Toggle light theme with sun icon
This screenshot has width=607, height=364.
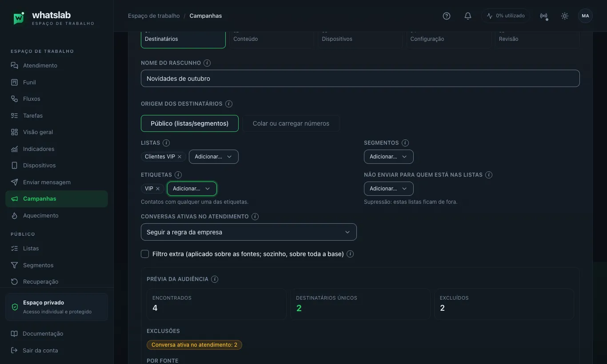point(565,16)
